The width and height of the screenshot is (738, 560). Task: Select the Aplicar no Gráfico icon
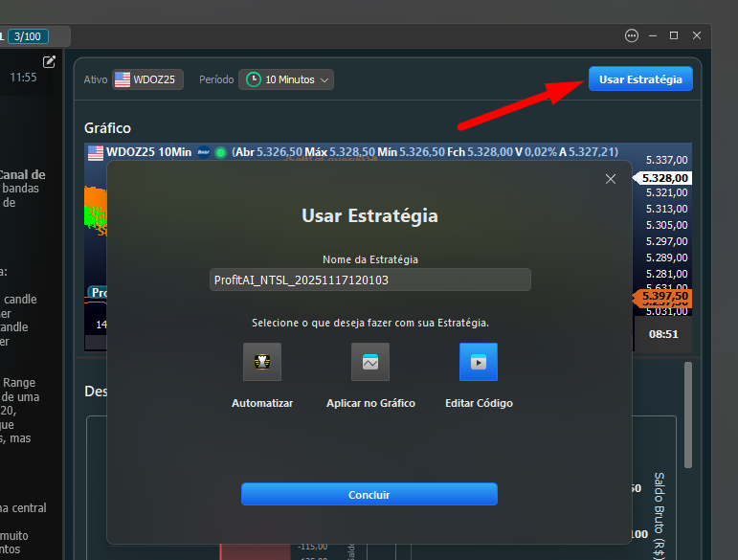tap(370, 362)
